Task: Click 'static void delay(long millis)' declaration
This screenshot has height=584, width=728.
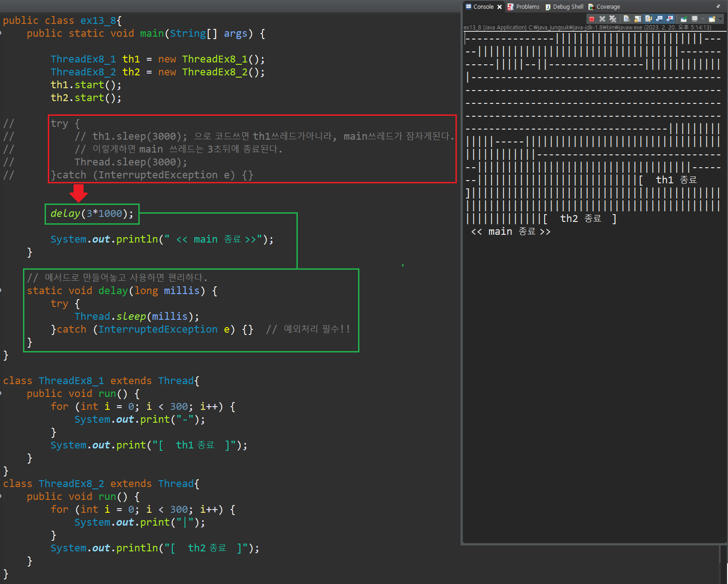Action: click(x=116, y=291)
